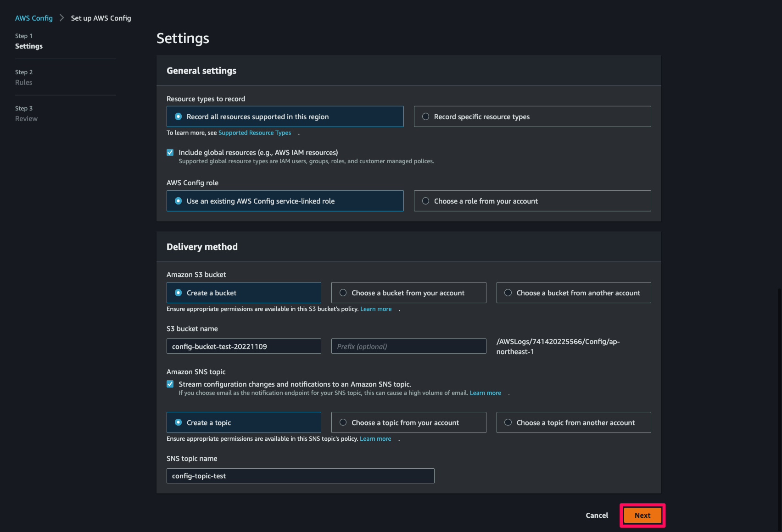782x532 pixels.
Task: Select Record specific resource types option
Action: [x=532, y=116]
